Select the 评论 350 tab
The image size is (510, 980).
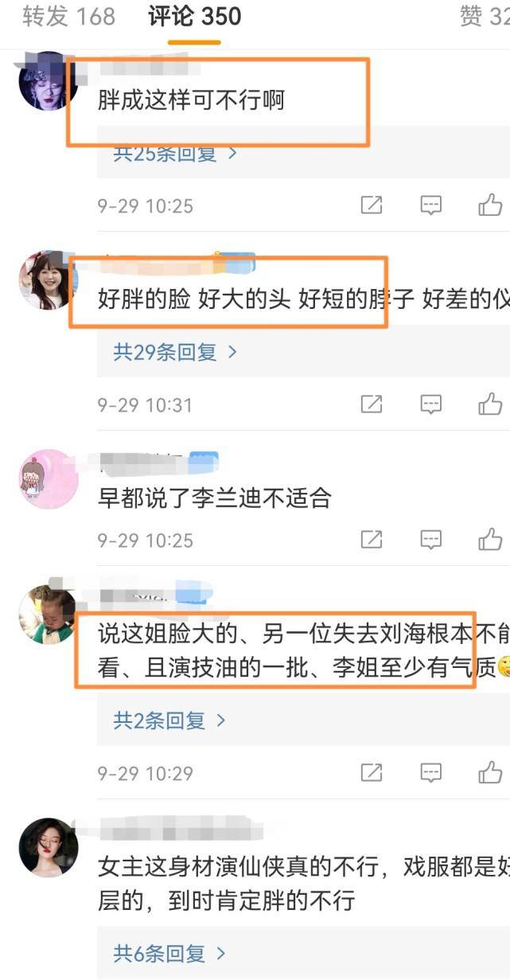[194, 17]
